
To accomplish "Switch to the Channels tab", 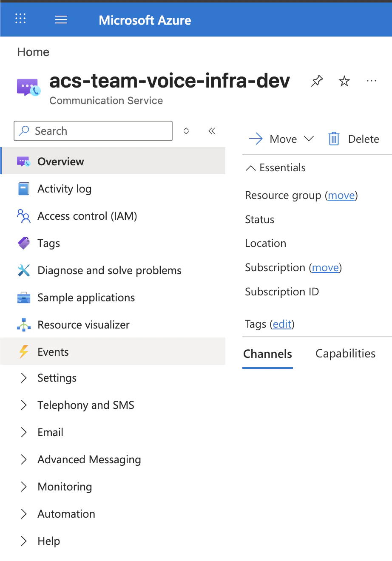I will [x=267, y=354].
